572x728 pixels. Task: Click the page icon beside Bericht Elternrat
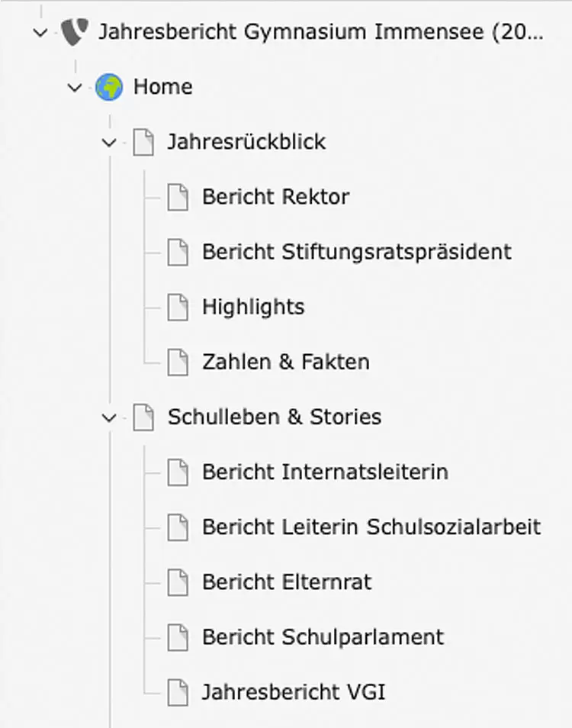[178, 582]
